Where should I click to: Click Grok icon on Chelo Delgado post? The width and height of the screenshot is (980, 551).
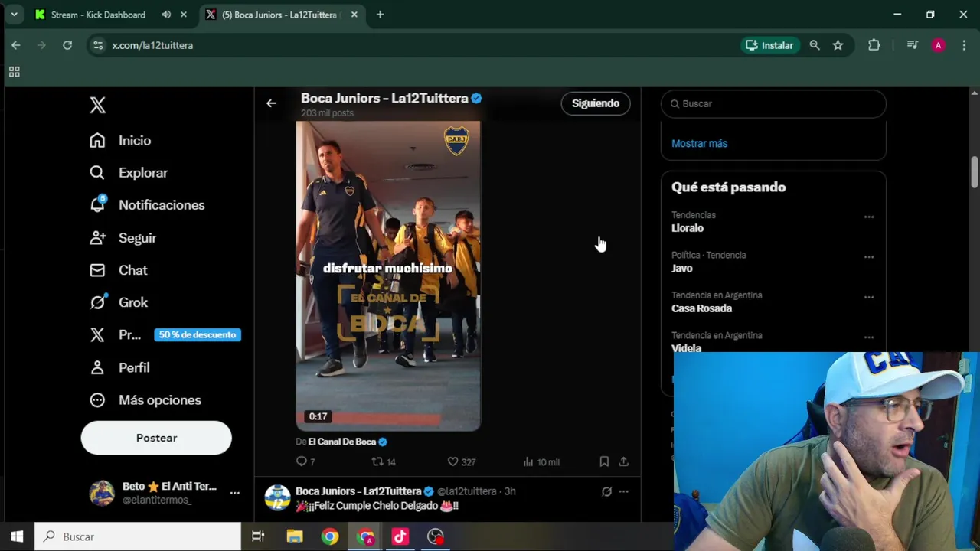pyautogui.click(x=606, y=491)
